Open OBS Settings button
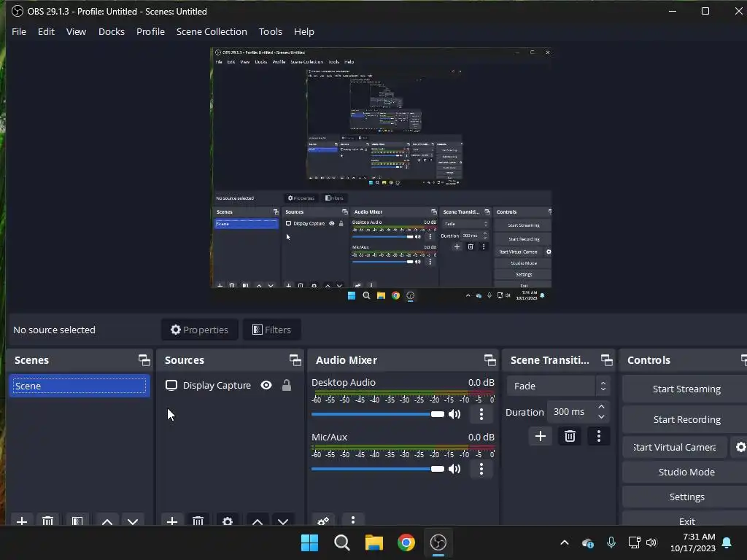This screenshot has width=747, height=560. pos(686,497)
